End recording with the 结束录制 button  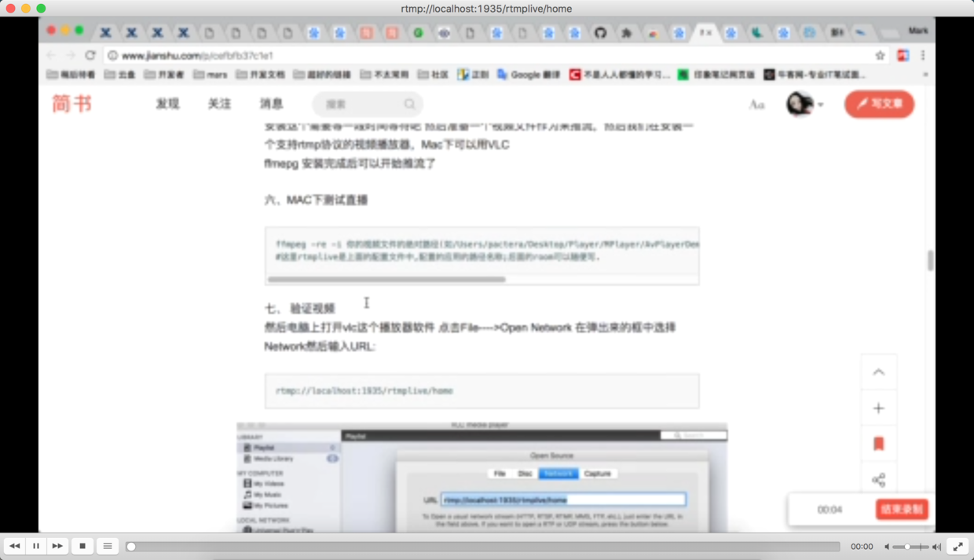(x=902, y=509)
